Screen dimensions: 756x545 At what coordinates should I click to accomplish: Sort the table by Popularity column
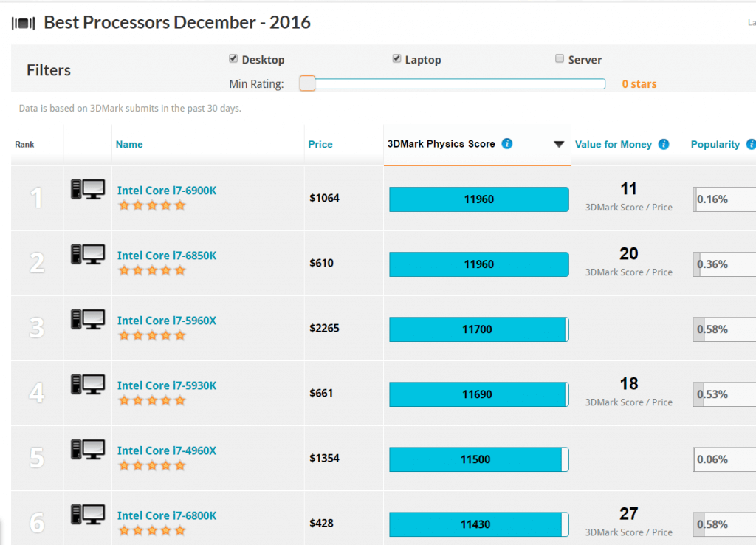715,144
